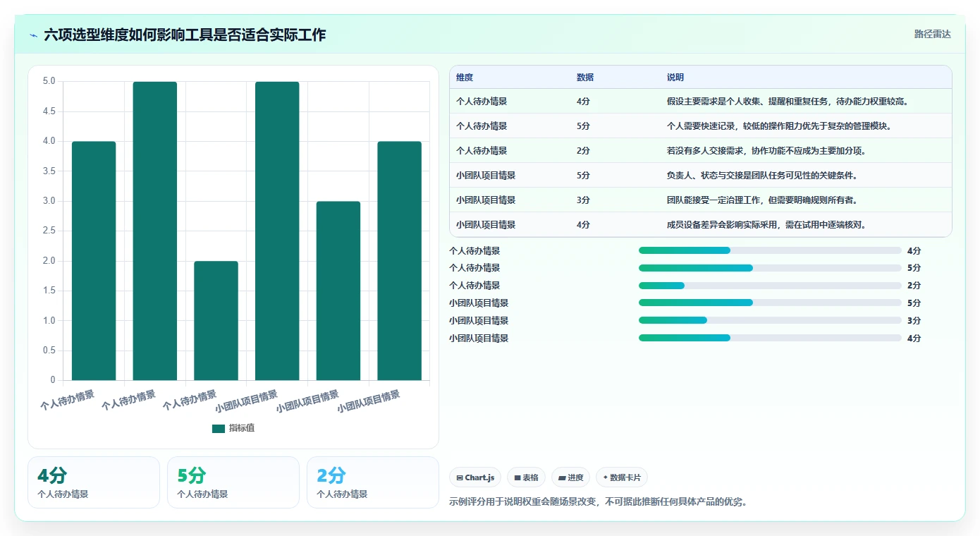Screen dimensions: 980x536
Task: Click the 个人待办情景 chart bar reaching 4.0
Action: [x=94, y=261]
